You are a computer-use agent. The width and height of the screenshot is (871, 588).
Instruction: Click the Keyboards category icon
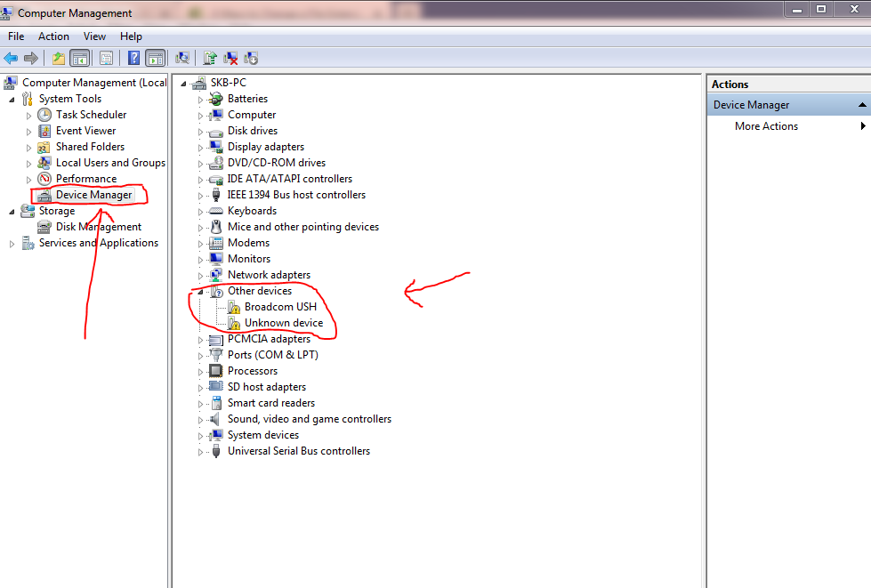pyautogui.click(x=215, y=211)
